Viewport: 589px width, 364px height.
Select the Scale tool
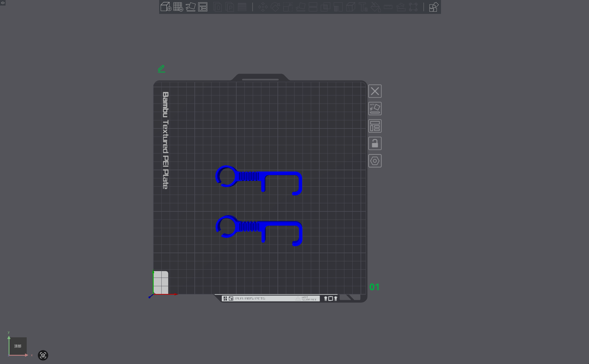[288, 7]
